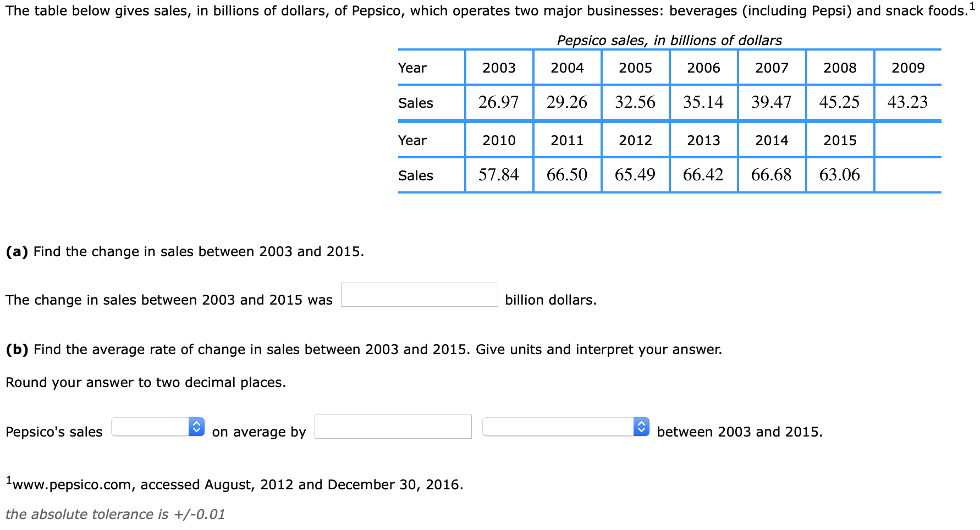Select the part (b) question text
This screenshot has height=530, width=980.
[364, 349]
